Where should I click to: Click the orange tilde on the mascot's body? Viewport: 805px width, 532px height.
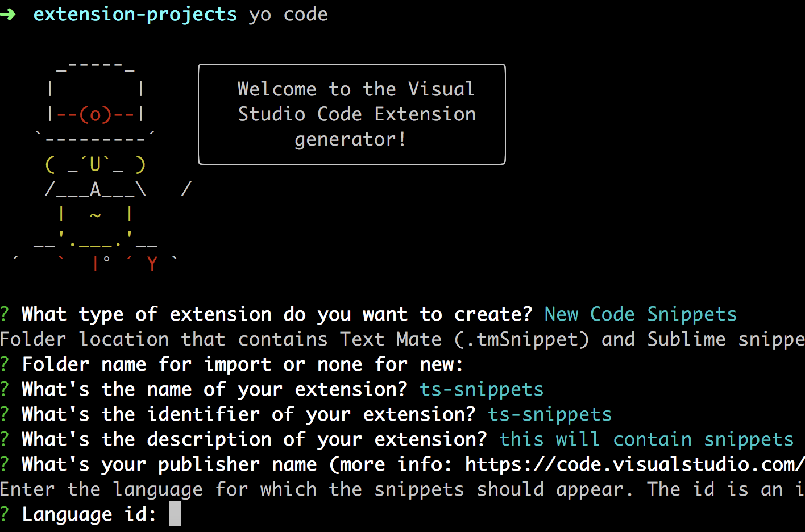95,215
